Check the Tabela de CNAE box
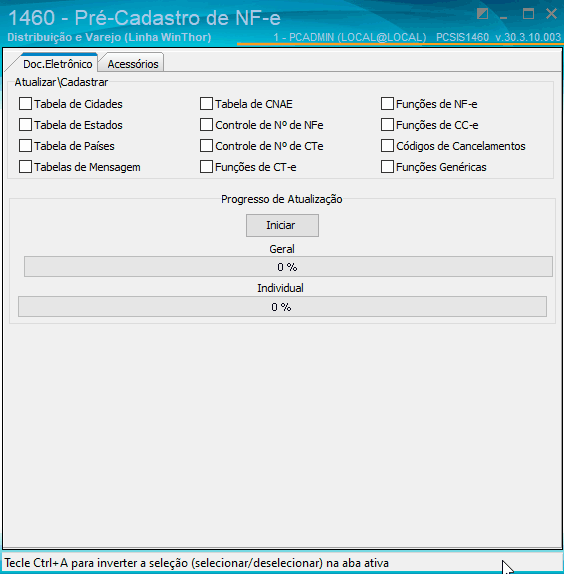This screenshot has height=574, width=564. pos(206,104)
